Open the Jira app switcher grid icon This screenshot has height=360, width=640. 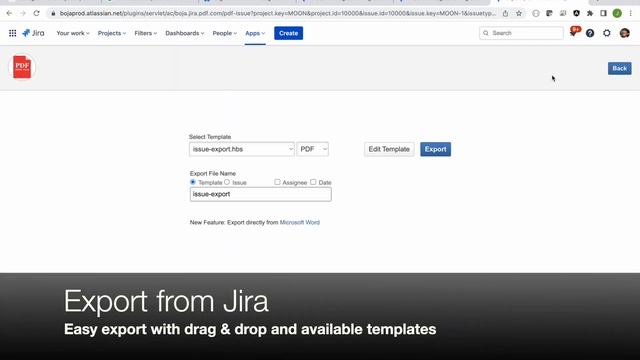[13, 33]
